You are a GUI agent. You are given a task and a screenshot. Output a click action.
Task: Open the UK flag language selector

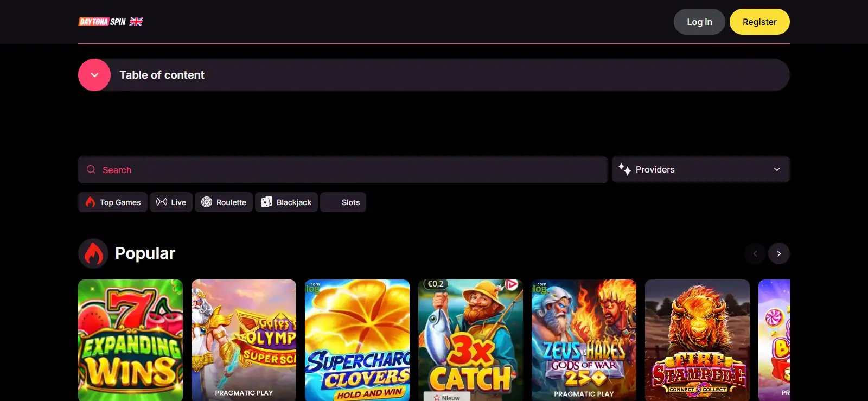point(136,22)
